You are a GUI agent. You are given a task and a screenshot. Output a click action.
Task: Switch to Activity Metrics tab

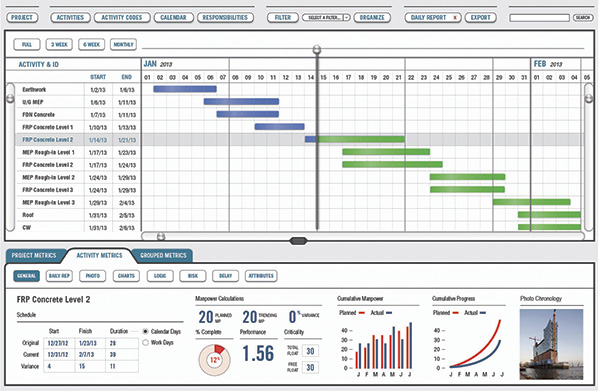click(x=99, y=256)
